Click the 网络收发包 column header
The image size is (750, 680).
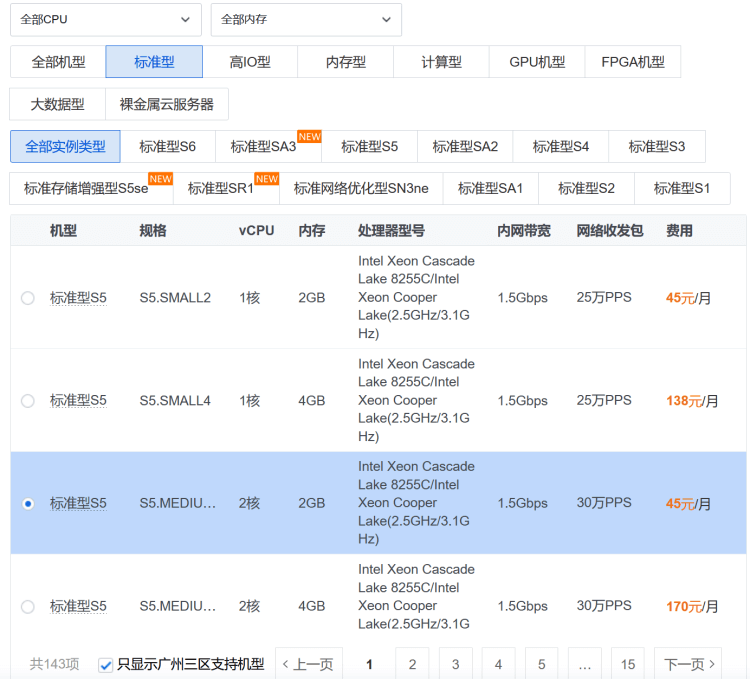pyautogui.click(x=610, y=230)
